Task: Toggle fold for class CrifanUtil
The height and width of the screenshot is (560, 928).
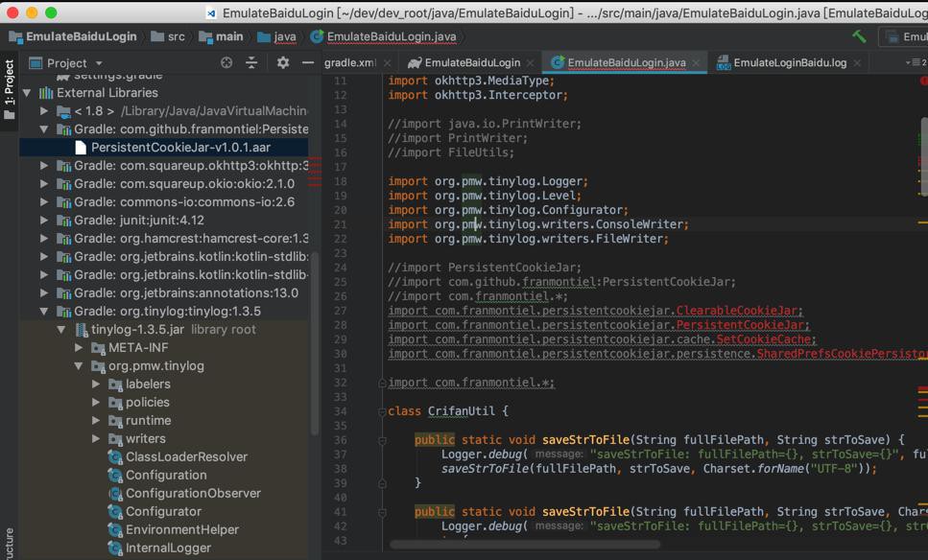Action: tap(382, 411)
